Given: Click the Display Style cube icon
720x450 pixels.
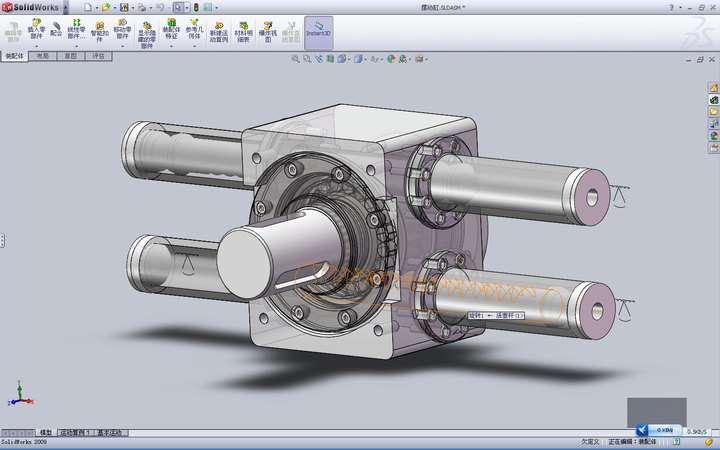Looking at the screenshot, I should [358, 59].
